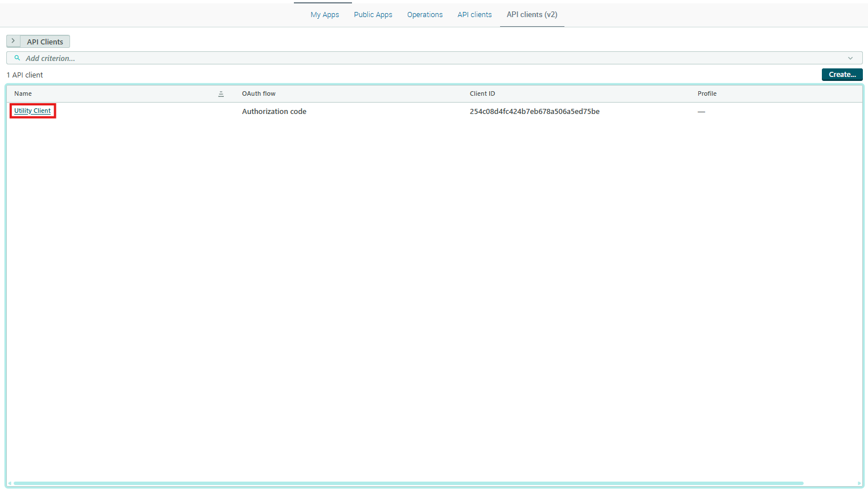Switch to the My Apps tab
This screenshot has width=868, height=493.
[325, 15]
